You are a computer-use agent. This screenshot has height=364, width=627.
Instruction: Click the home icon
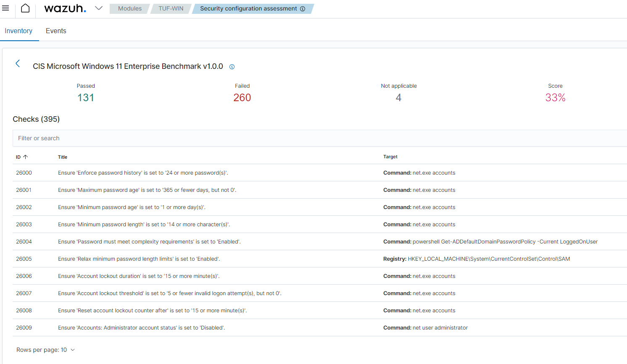[25, 8]
